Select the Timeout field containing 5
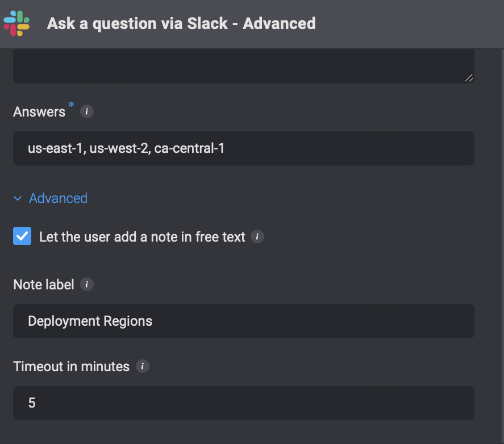This screenshot has height=444, width=504. tap(244, 403)
